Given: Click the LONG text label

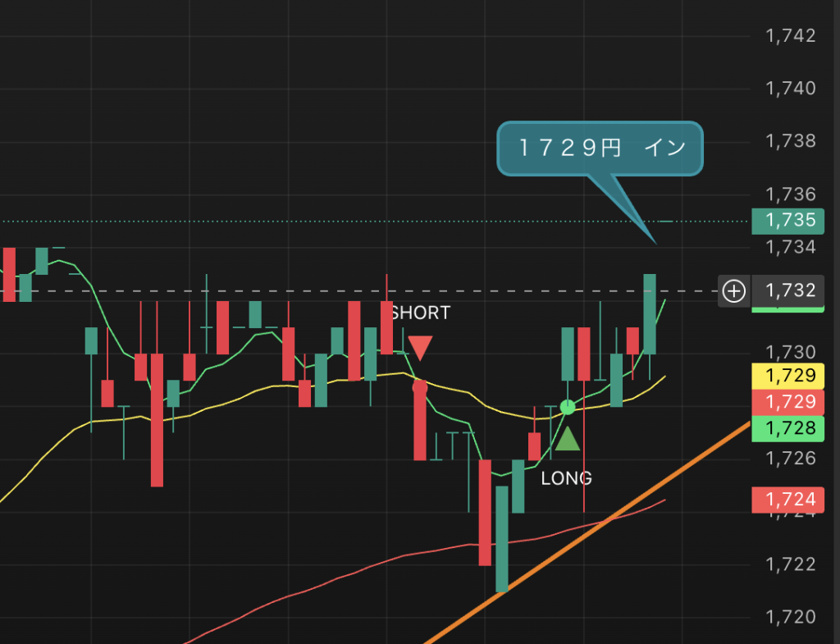Looking at the screenshot, I should pos(566,477).
